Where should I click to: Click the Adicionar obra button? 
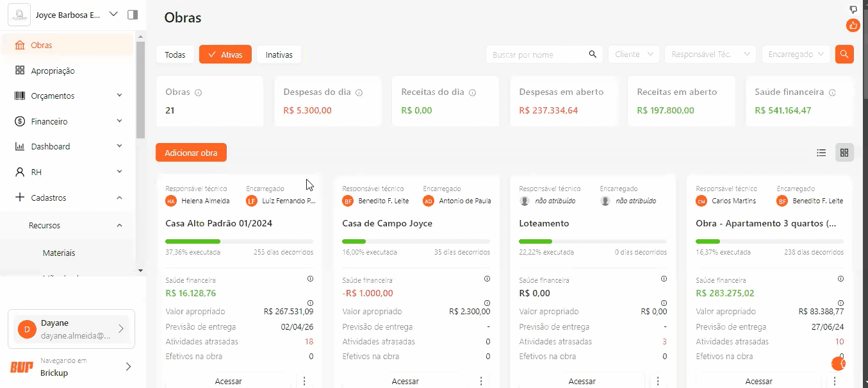coord(191,153)
